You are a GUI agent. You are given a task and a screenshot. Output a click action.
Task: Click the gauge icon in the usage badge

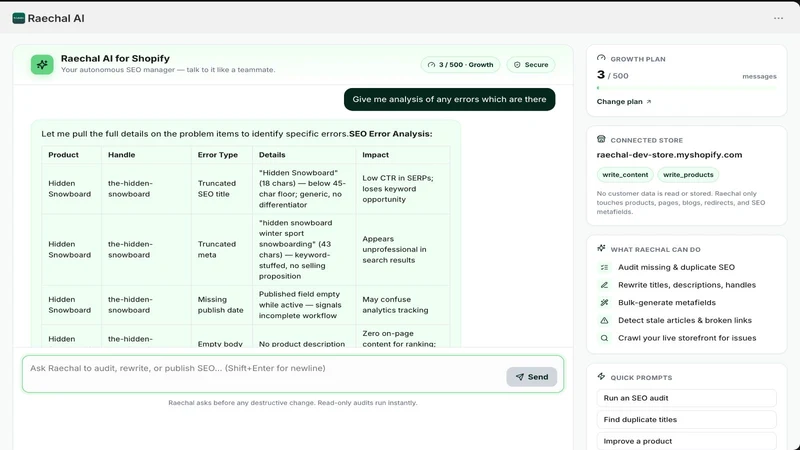431,65
